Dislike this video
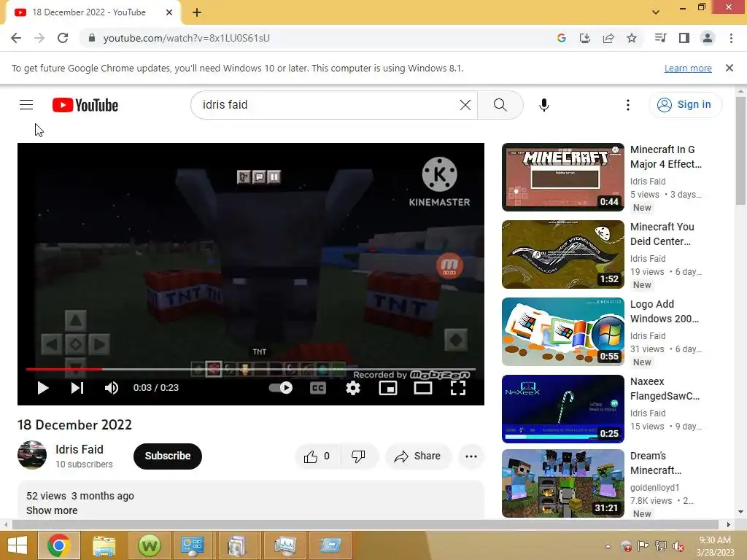 tap(359, 456)
